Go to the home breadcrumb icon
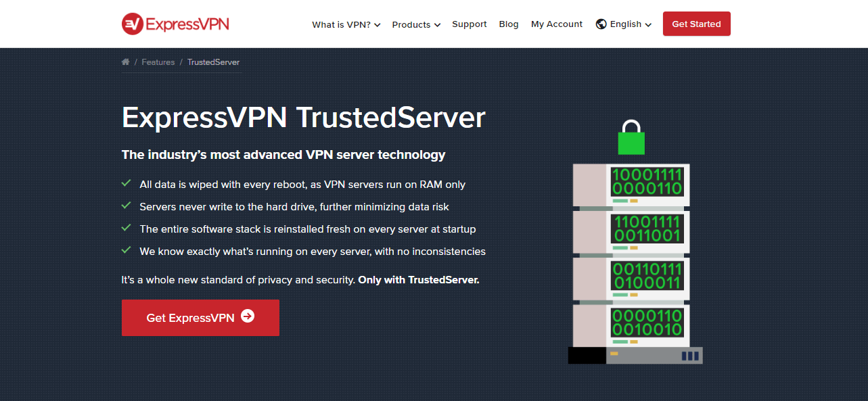868x401 pixels. (125, 62)
